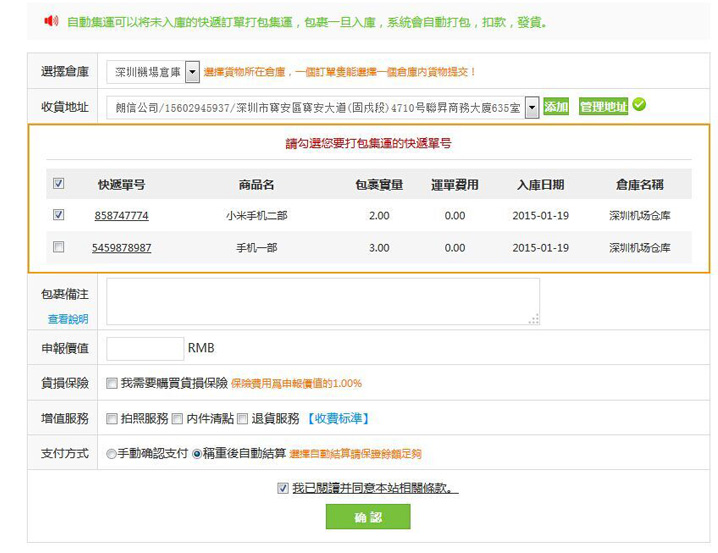Screen dimensions: 718x553
Task: Check the 拍照服務 option
Action: 112,418
